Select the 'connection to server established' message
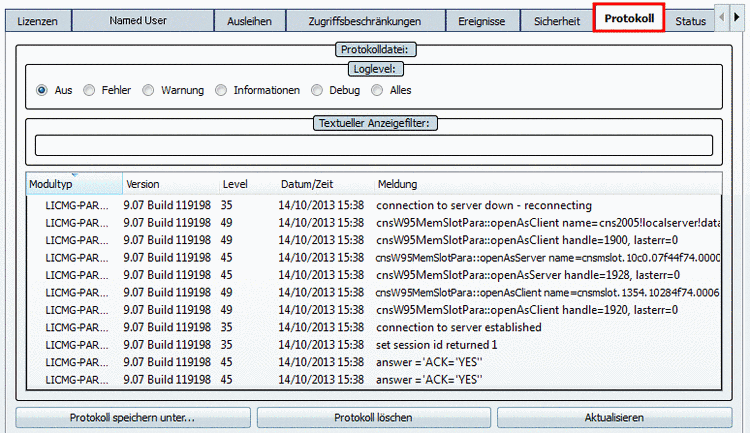This screenshot has height=433, width=750. click(459, 327)
